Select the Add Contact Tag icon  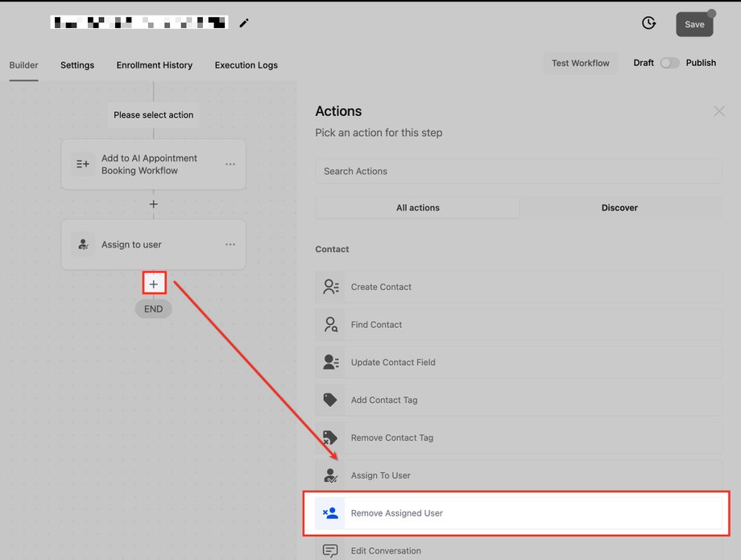pos(330,400)
